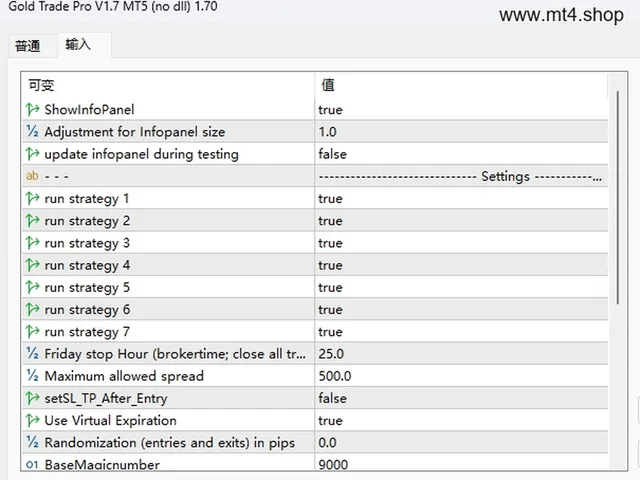Switch to the 普通 tab
The height and width of the screenshot is (480, 640).
(28, 46)
